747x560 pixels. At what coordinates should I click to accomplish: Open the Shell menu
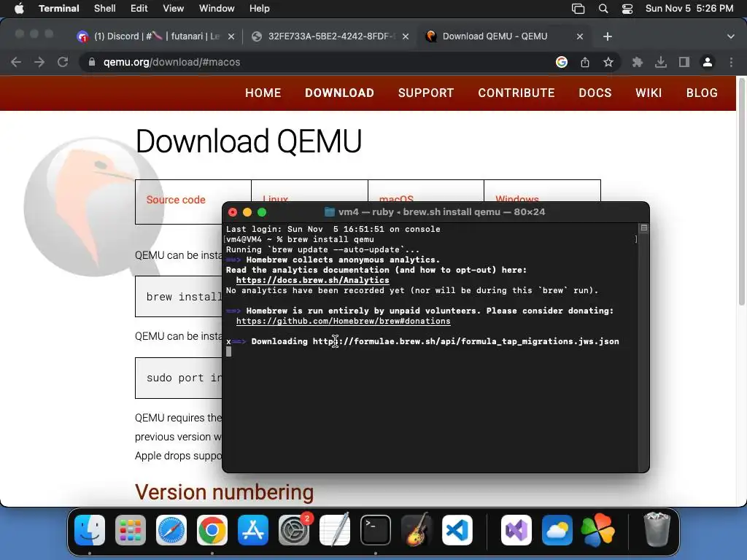coord(104,9)
